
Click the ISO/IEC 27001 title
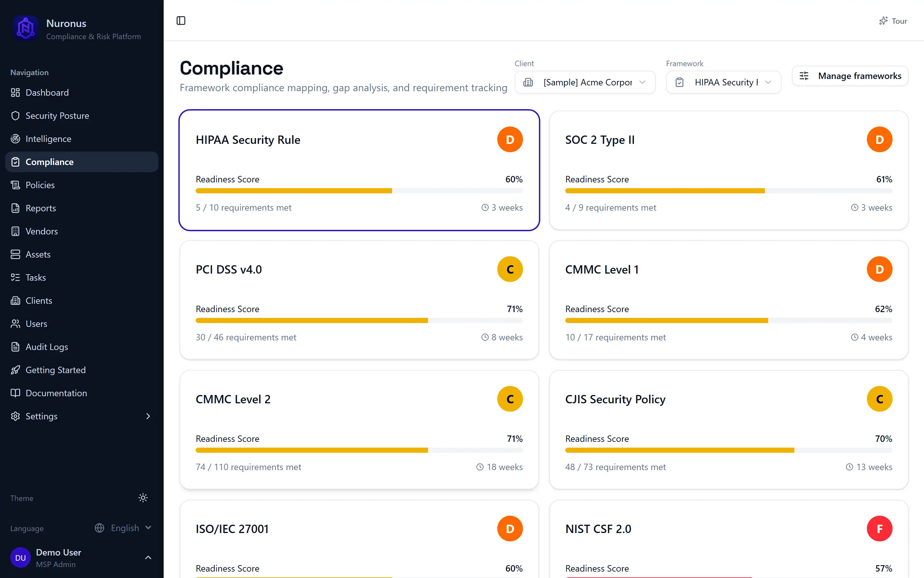pyautogui.click(x=232, y=529)
